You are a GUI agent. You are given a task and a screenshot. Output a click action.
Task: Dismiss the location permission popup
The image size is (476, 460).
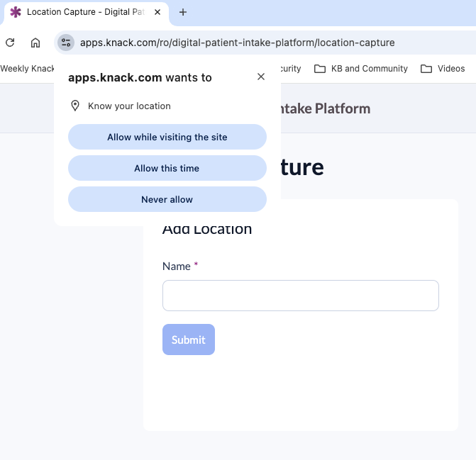[x=261, y=77]
